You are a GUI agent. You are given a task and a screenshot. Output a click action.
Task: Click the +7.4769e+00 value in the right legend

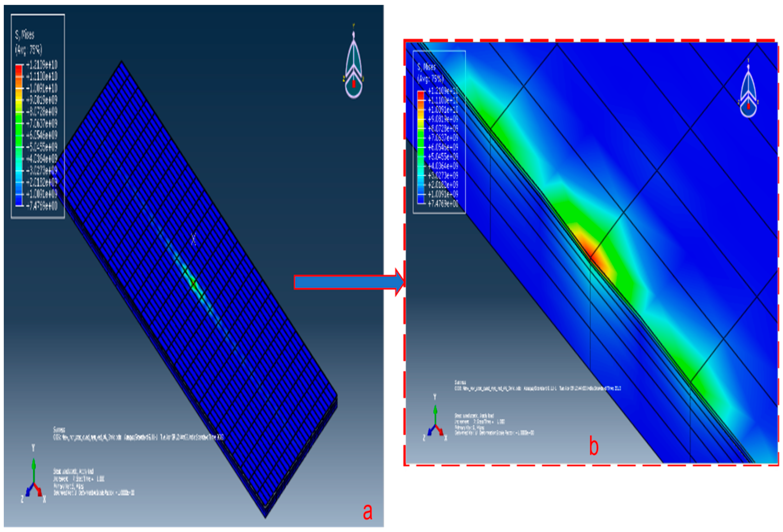pyautogui.click(x=443, y=203)
